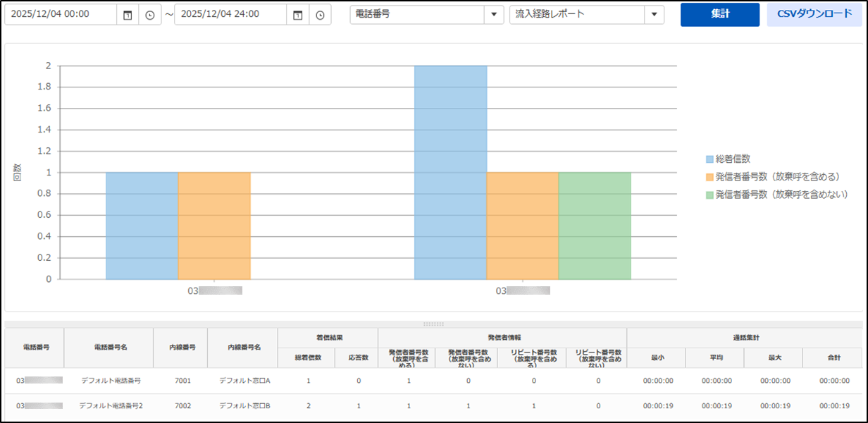Open the end time clock picker
This screenshot has height=423, width=868.
[x=320, y=15]
